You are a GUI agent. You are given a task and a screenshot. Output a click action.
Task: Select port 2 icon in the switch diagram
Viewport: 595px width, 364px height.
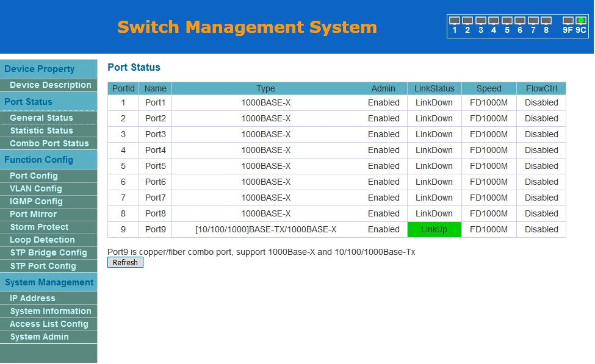[467, 21]
